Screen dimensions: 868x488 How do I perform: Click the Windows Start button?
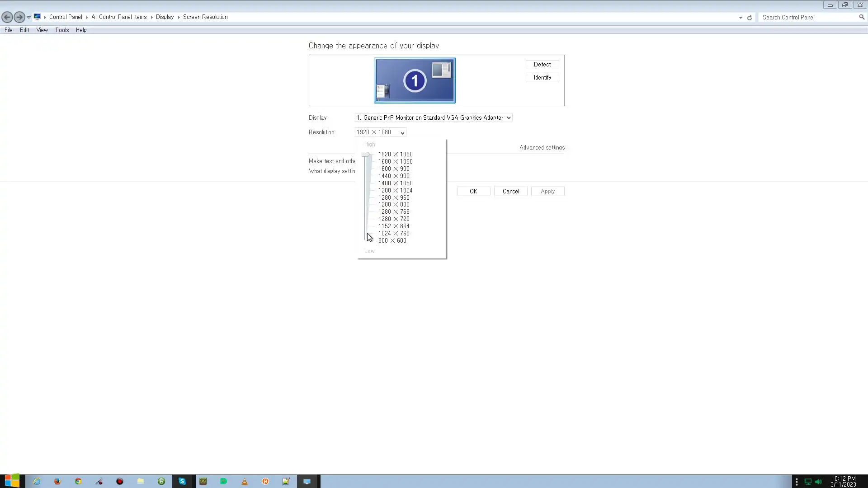12,481
